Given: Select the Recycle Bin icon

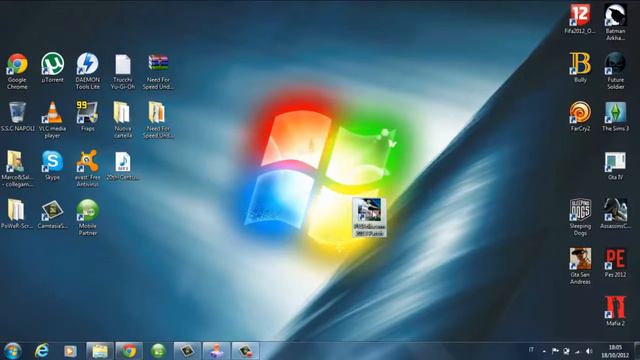Looking at the screenshot, I should point(17,116).
